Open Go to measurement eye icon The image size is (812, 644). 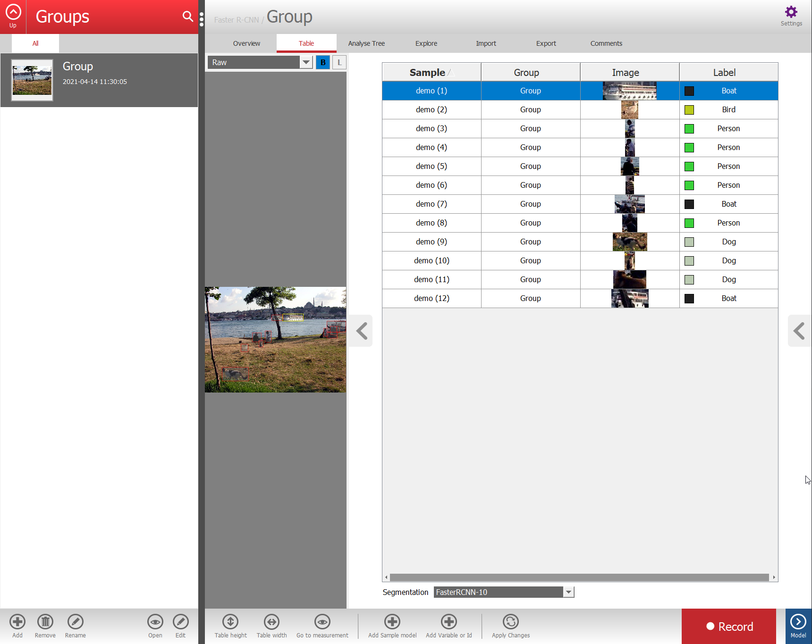322,622
